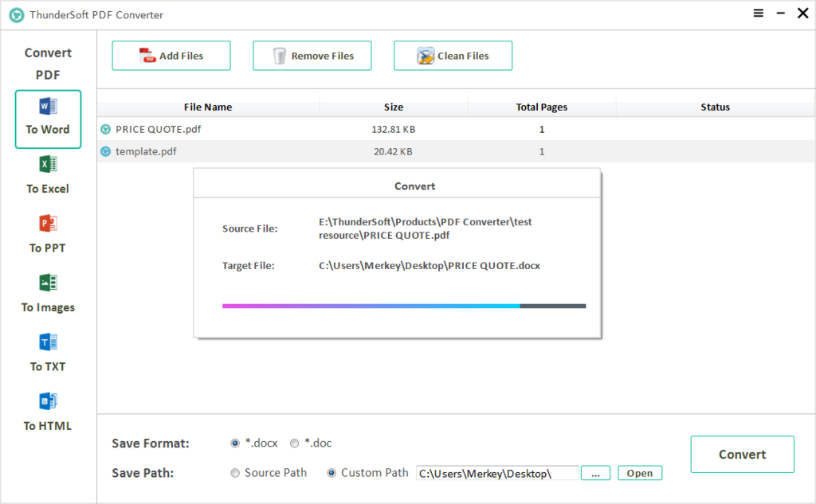Image resolution: width=816 pixels, height=504 pixels.
Task: Select the To Excel conversion icon
Action: click(48, 164)
